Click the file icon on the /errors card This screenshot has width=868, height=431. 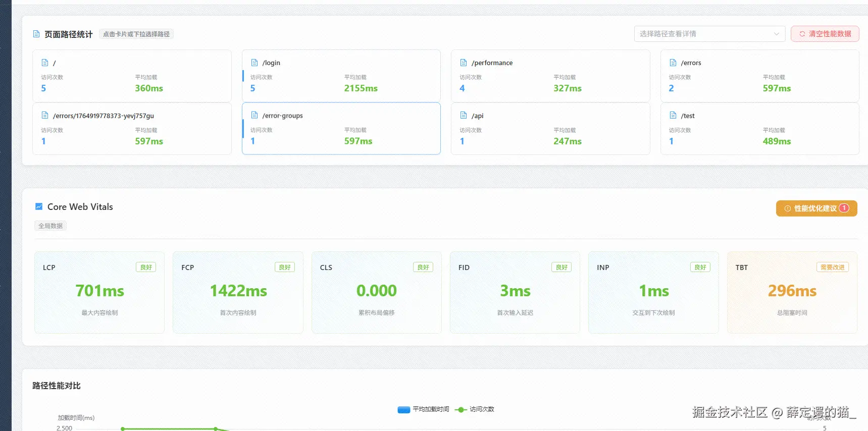click(673, 63)
